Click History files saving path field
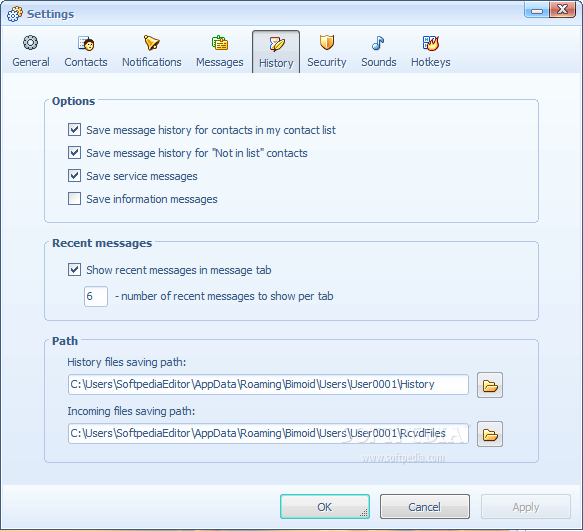 [268, 384]
